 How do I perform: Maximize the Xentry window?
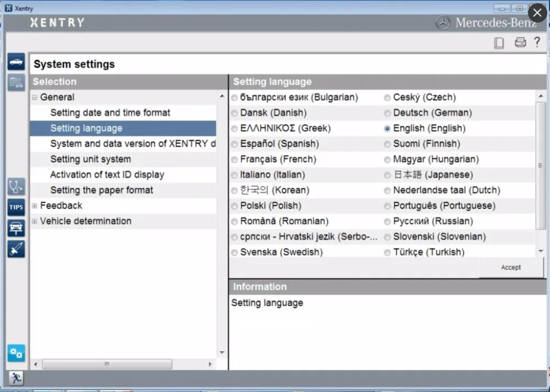(520, 8)
